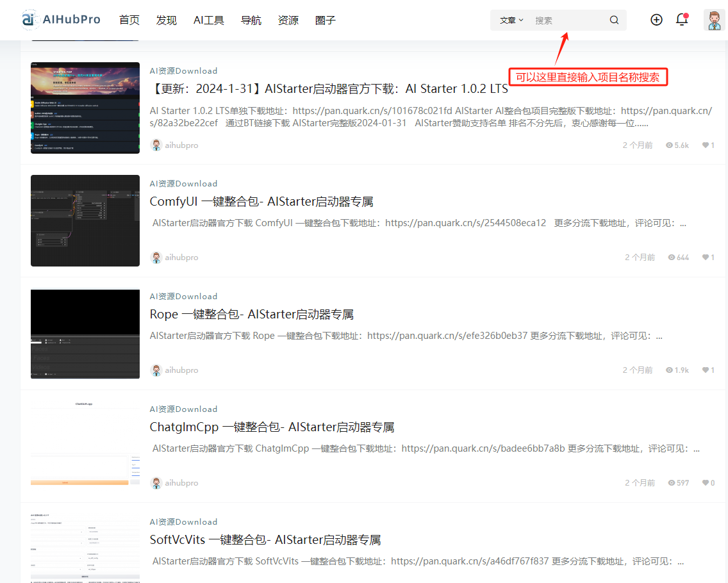
Task: Open SoftVcVits 一键整合包 post title
Action: click(x=265, y=540)
